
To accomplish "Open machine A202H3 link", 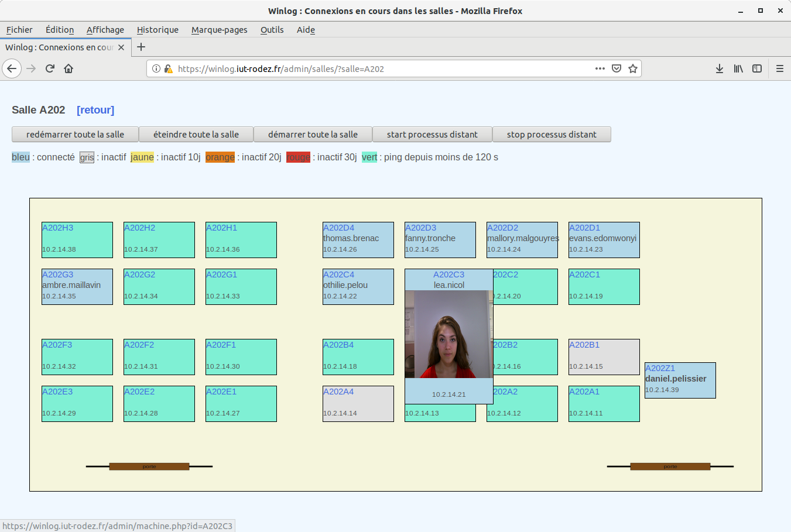I will pyautogui.click(x=57, y=228).
